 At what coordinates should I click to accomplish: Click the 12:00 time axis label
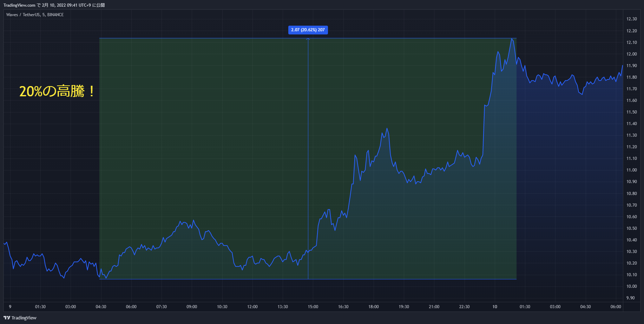coord(252,307)
